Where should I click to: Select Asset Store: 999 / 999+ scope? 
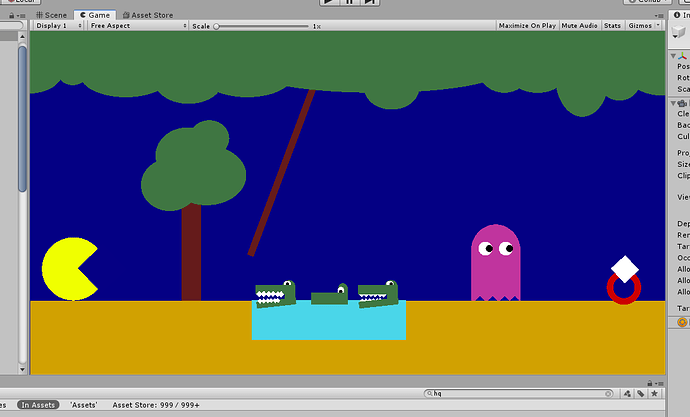156,405
